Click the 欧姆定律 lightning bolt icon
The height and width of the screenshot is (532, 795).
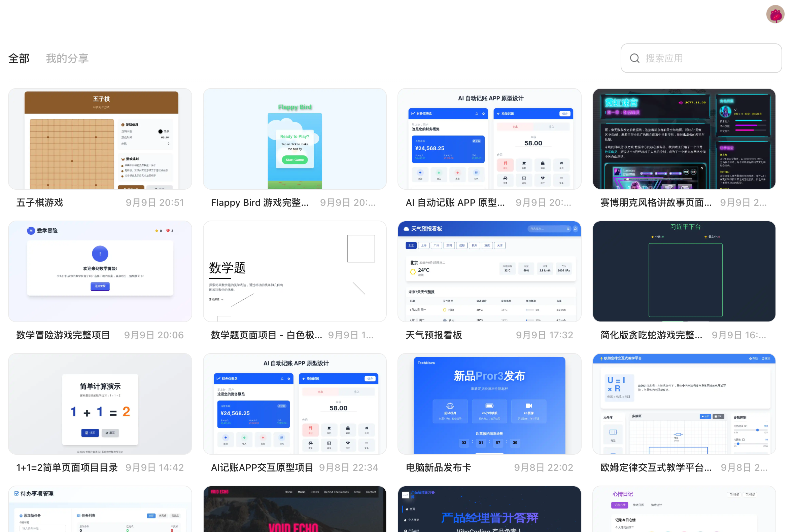coord(601,358)
